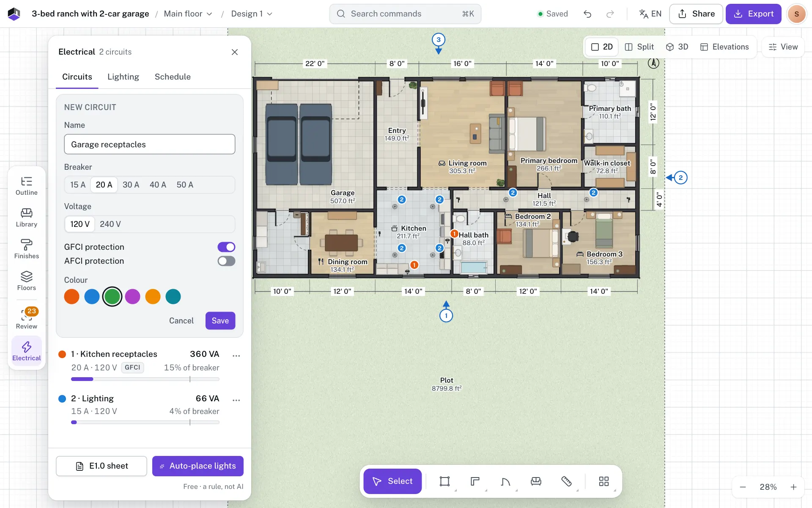Select the Electrical sidebar icon
This screenshot has width=812, height=508.
pyautogui.click(x=26, y=351)
